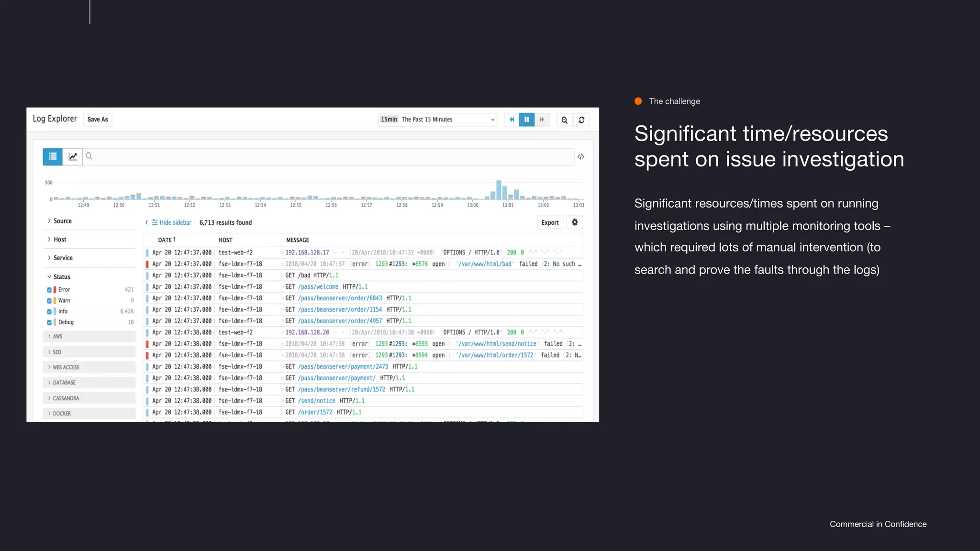Viewport: 980px width, 551px height.
Task: Pause the live log stream
Action: (527, 120)
